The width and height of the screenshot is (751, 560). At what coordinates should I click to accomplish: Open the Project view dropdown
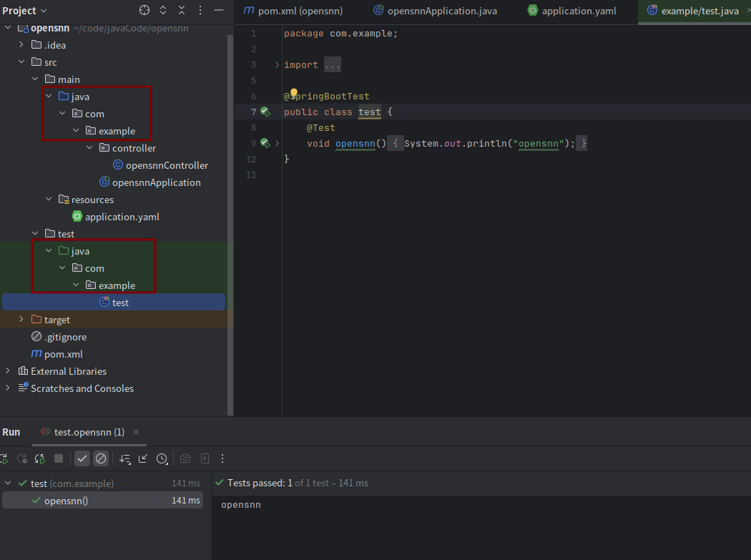24,11
